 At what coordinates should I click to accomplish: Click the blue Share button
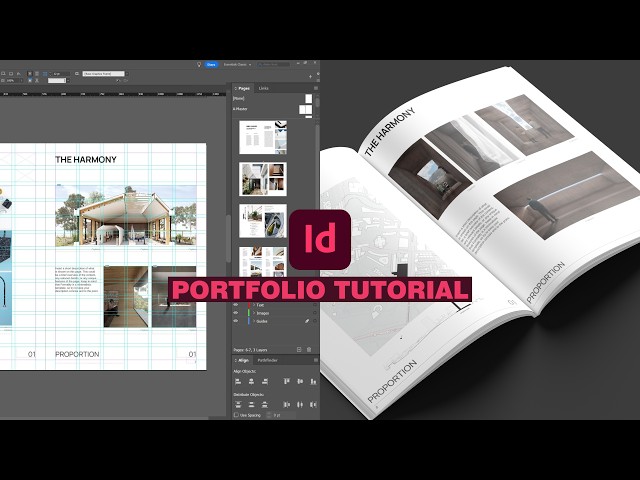click(x=211, y=64)
